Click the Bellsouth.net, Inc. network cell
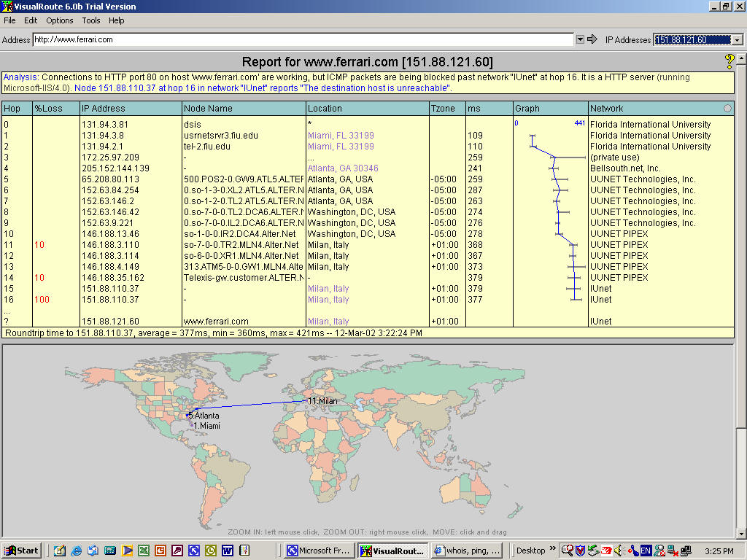 (x=625, y=168)
